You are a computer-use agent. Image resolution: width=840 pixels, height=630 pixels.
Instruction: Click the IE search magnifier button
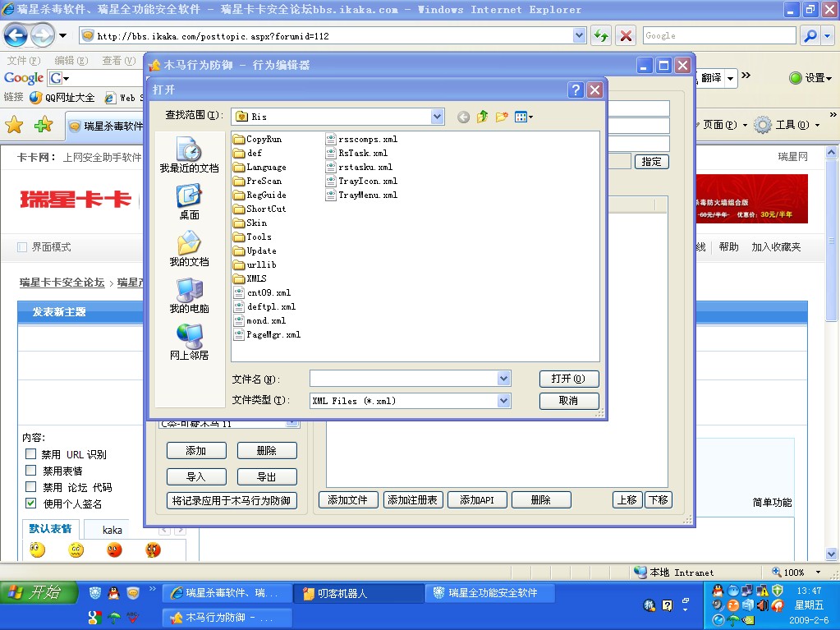coord(810,36)
